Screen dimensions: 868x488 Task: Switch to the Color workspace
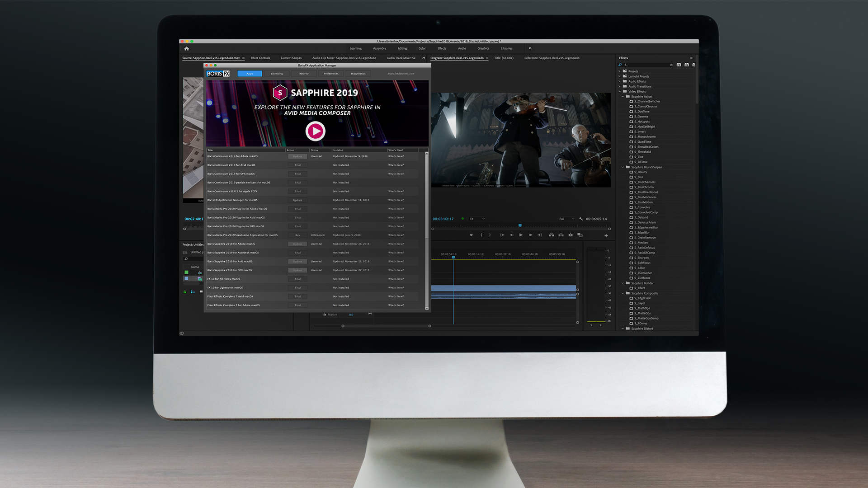[x=422, y=48]
